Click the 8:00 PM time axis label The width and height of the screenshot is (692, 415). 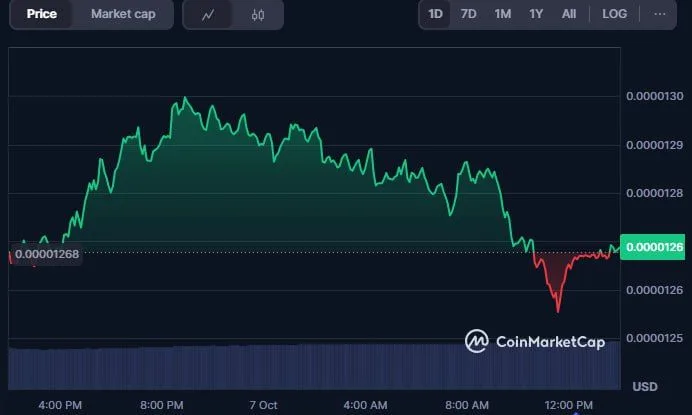pos(159,405)
